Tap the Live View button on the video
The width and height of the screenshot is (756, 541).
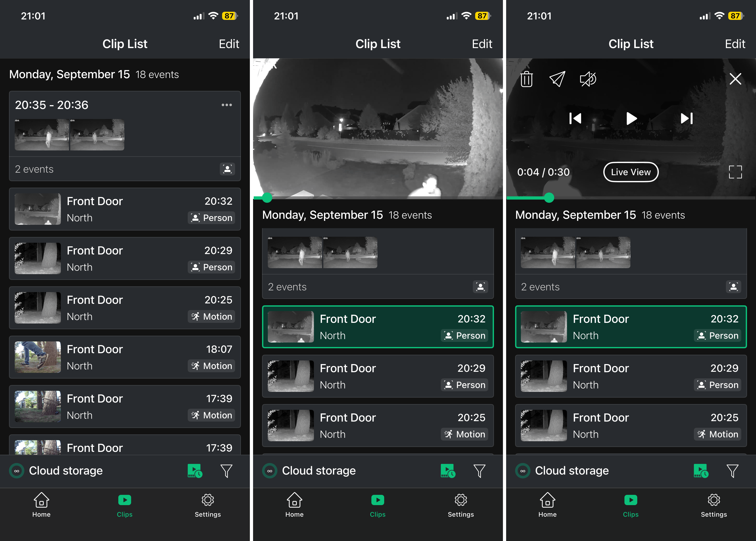tap(631, 172)
